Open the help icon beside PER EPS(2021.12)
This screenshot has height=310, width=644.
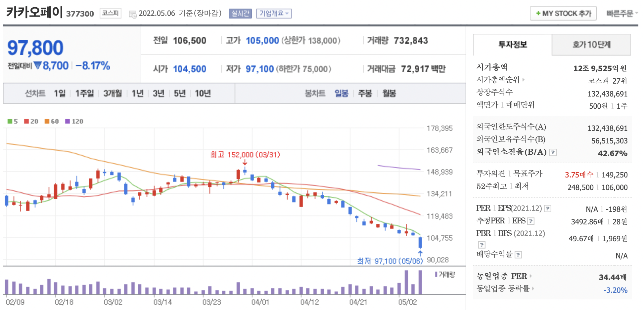[x=548, y=209]
